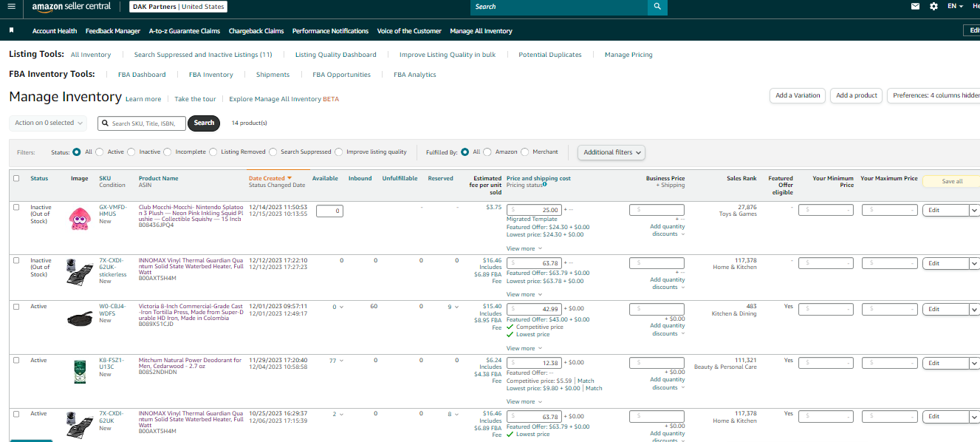Open Manage All Inventory menu item

pos(481,31)
